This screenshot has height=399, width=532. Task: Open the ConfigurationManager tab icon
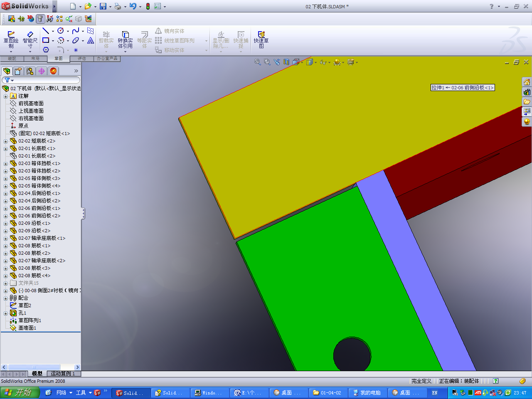(30, 71)
